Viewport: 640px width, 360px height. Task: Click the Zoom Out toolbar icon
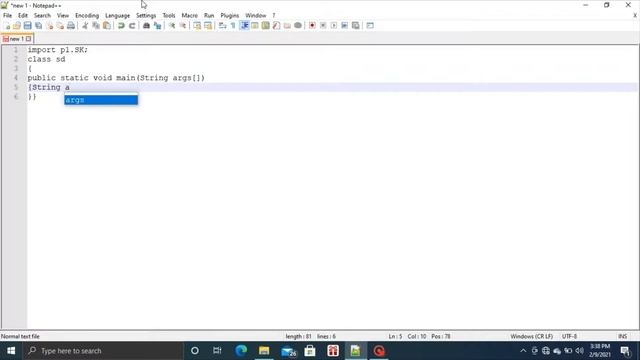[x=182, y=26]
